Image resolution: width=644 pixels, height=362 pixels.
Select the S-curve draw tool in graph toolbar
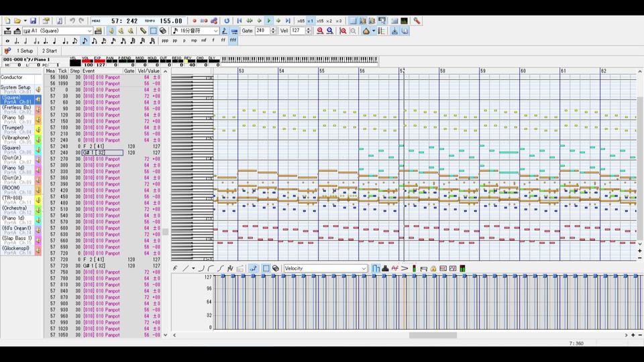[221, 268]
